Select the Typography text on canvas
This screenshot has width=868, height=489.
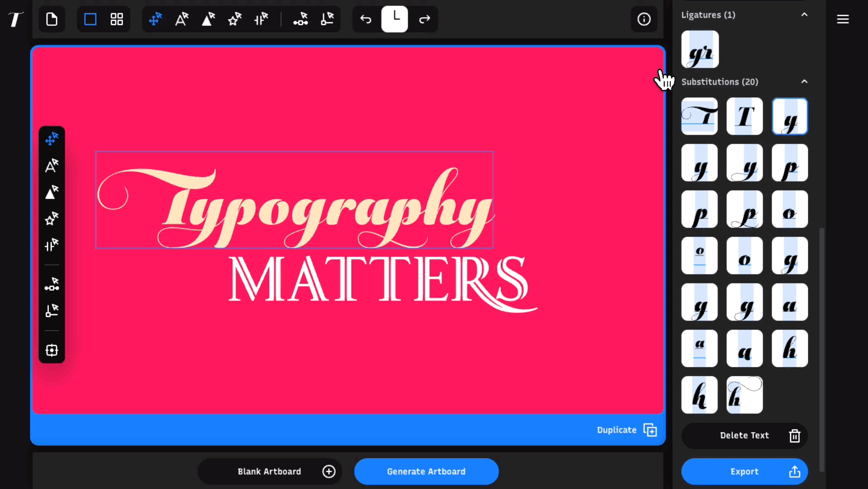pos(294,200)
